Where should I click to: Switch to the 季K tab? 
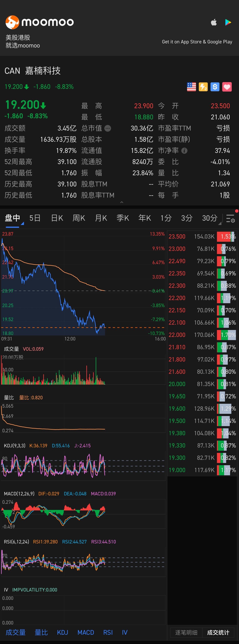click(123, 218)
